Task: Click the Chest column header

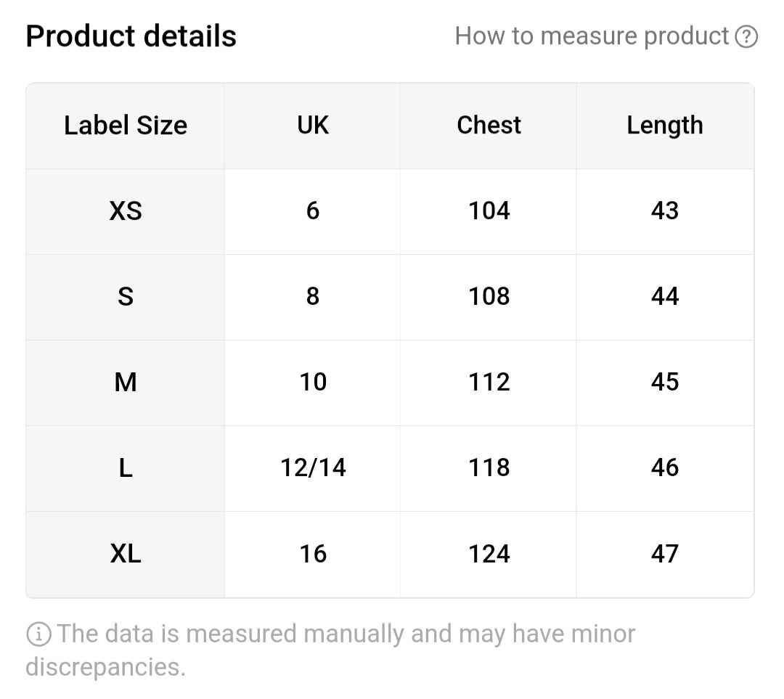Action: (x=489, y=126)
